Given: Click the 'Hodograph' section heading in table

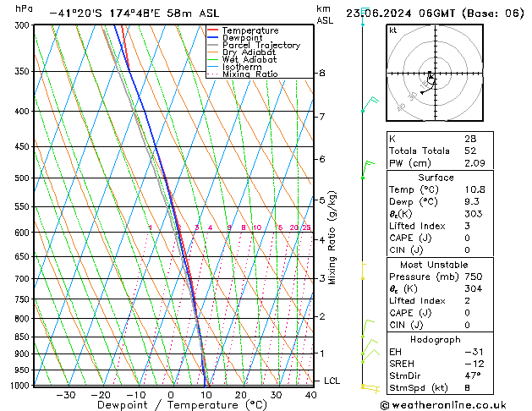Looking at the screenshot, I should [436, 340].
